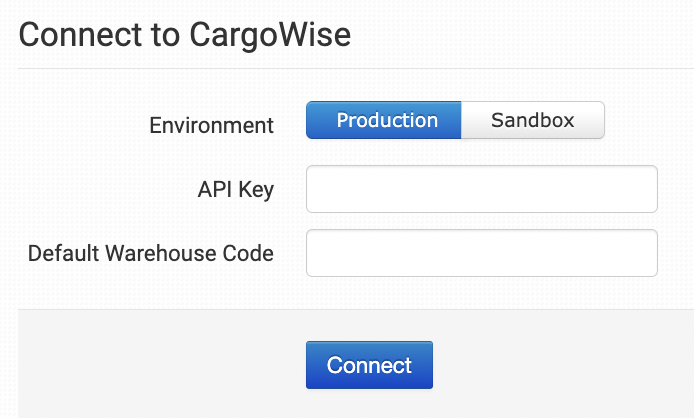Viewport: 694px width, 418px height.
Task: Click the empty field below API Key
Action: (x=481, y=253)
